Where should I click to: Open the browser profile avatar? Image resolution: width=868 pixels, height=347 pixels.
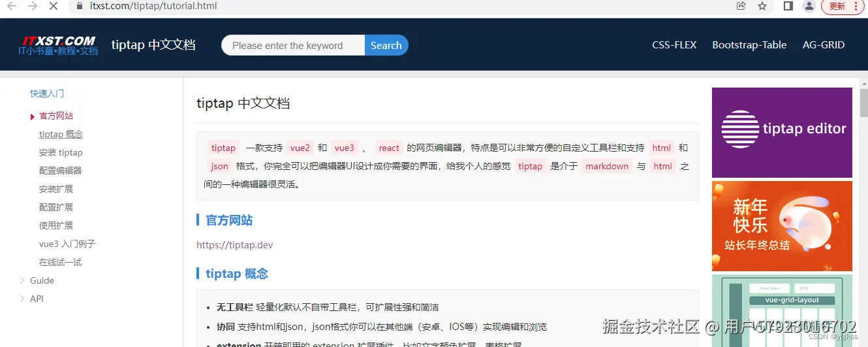click(x=809, y=6)
